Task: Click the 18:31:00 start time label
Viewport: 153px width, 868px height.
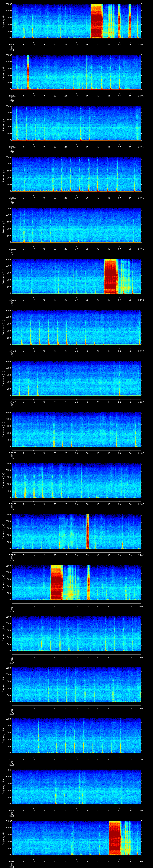Action: point(12,504)
